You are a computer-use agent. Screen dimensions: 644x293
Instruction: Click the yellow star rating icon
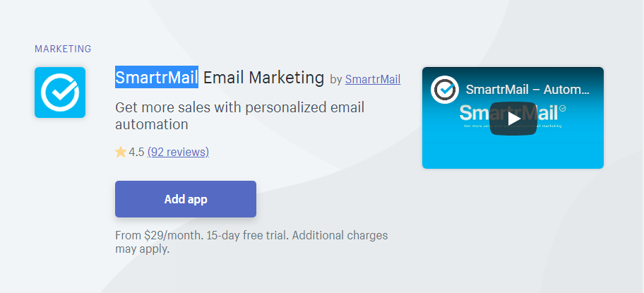pyautogui.click(x=121, y=153)
